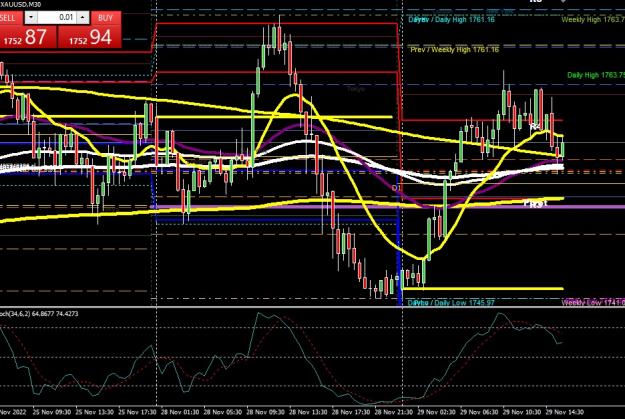Screen dimensions: 625x419
Task: Click the 28 Nov 21:30 time label
Action: pyautogui.click(x=394, y=412)
